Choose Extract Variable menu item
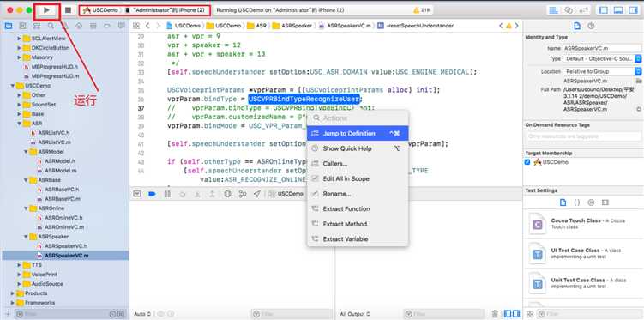Viewport: 644px width, 320px height. (x=358, y=239)
